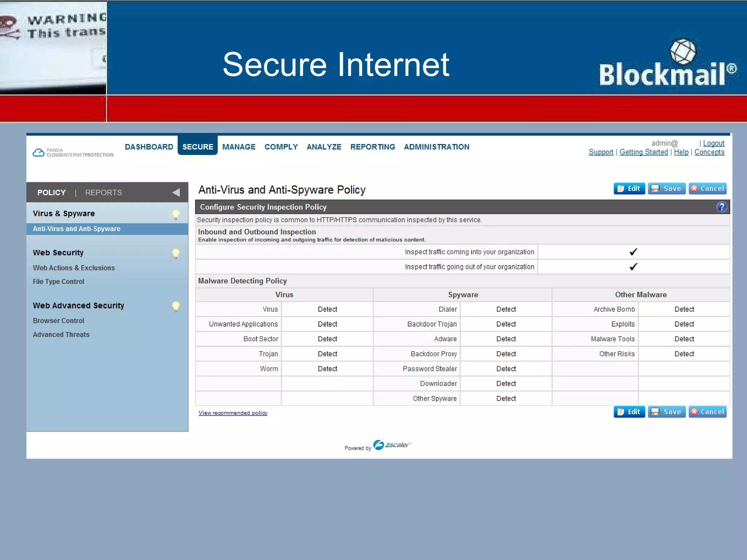Image resolution: width=747 pixels, height=560 pixels.
Task: Switch to the REPORTS sidebar tab
Action: pos(104,192)
